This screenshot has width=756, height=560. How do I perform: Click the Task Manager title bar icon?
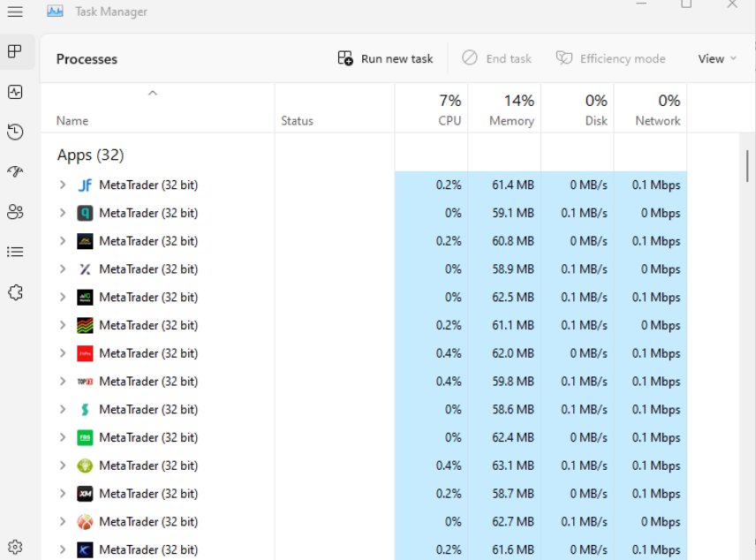coord(55,11)
